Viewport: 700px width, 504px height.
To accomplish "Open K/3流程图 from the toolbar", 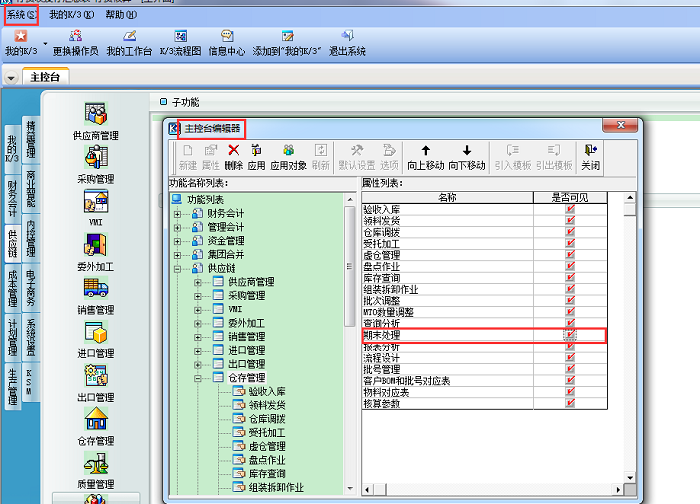I will 180,42.
